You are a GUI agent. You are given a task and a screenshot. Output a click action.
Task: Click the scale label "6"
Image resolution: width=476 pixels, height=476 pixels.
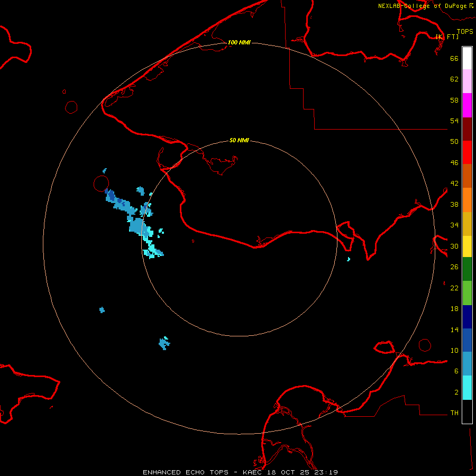click(456, 371)
